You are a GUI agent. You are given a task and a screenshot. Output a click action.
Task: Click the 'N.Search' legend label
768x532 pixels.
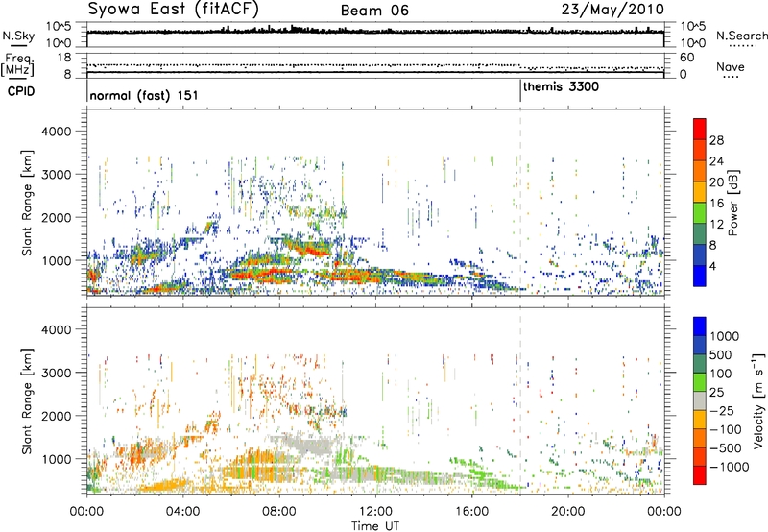(x=741, y=36)
